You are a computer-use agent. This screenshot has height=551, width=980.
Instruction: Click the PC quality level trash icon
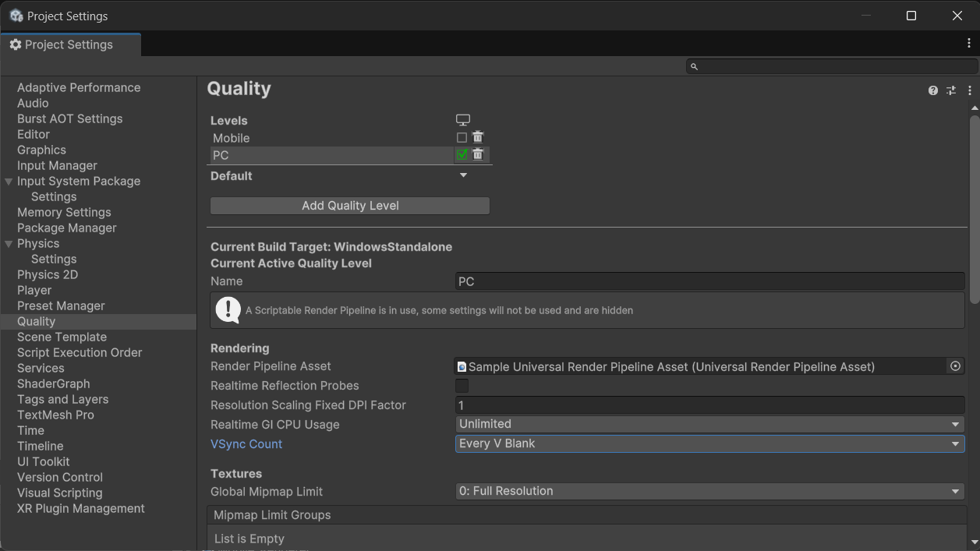478,154
